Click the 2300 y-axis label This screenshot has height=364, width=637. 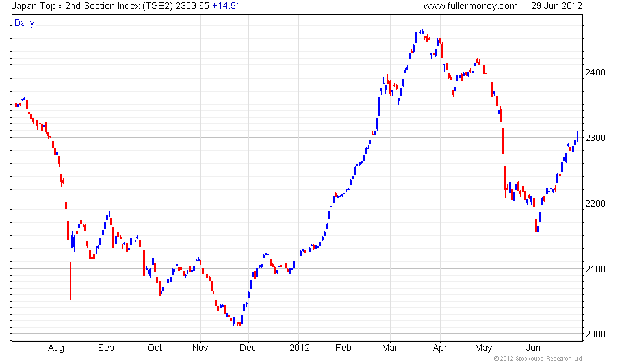tap(595, 138)
